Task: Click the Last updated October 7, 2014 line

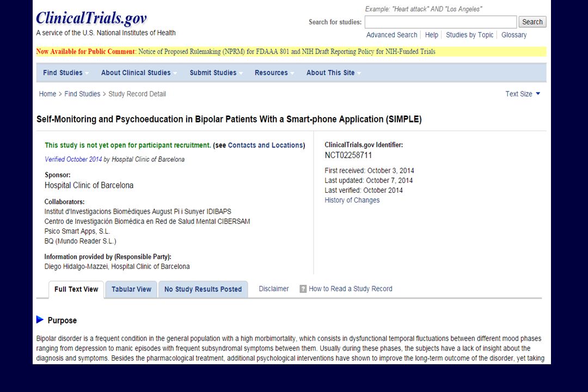Action: click(369, 180)
